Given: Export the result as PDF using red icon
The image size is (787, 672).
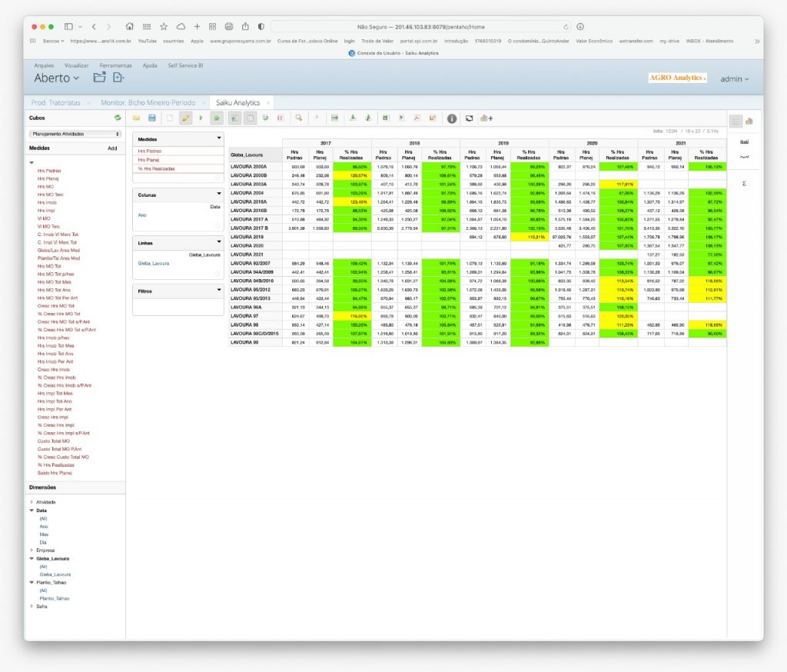Looking at the screenshot, I should coord(417,118).
